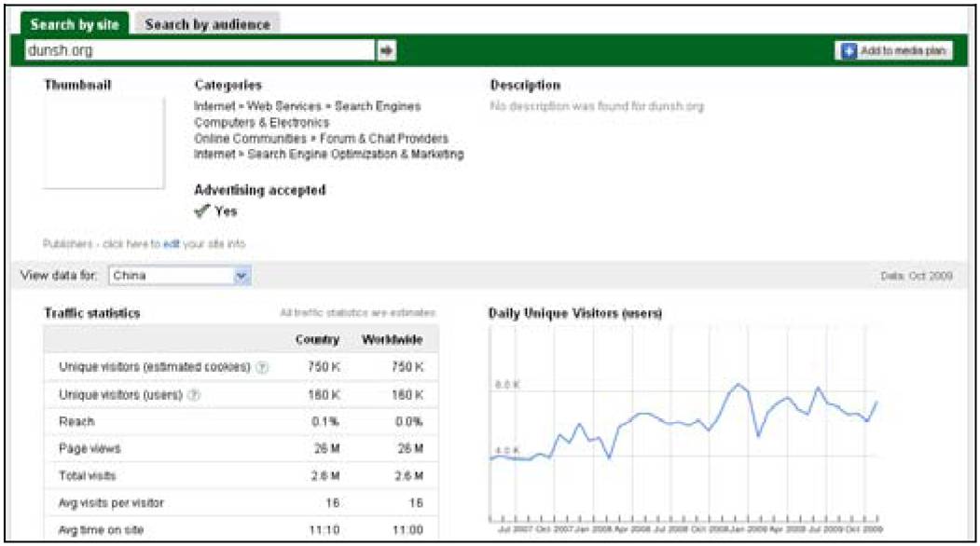Click the Worldwide column header
Viewport: 980px width, 546px height.
[x=392, y=340]
